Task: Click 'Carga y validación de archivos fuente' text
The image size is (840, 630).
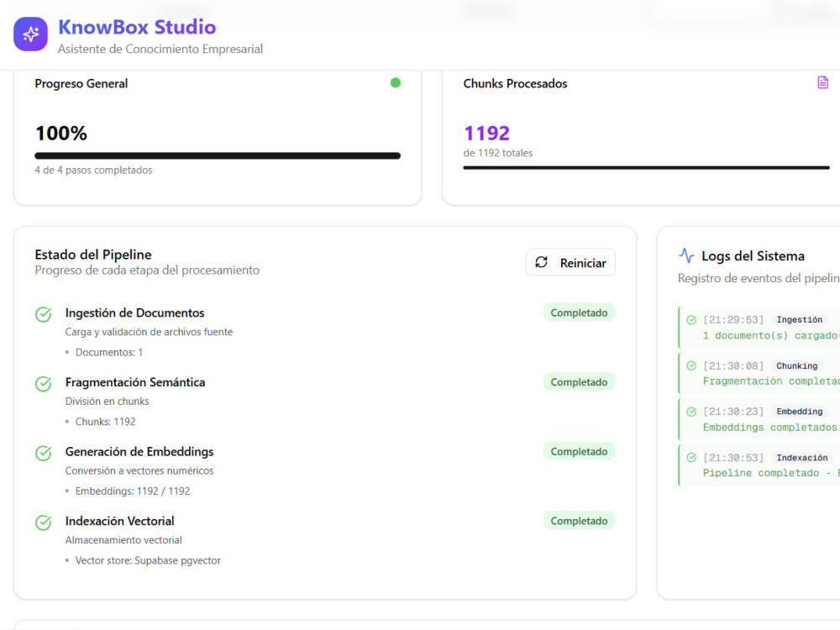Action: click(149, 332)
